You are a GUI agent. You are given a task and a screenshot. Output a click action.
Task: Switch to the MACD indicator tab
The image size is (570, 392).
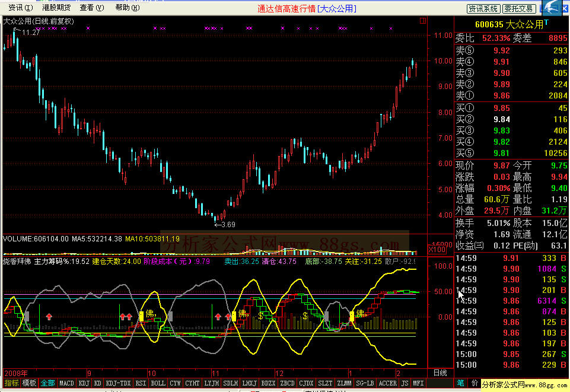(66, 383)
